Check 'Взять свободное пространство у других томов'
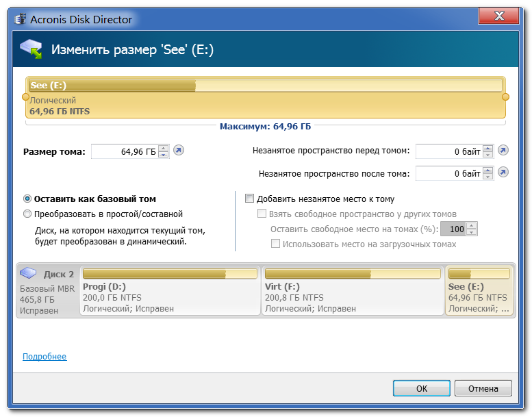 pyautogui.click(x=262, y=214)
